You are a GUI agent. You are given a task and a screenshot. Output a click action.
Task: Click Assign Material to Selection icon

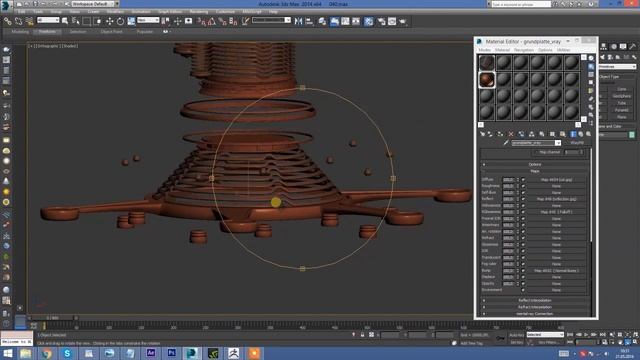pos(500,134)
